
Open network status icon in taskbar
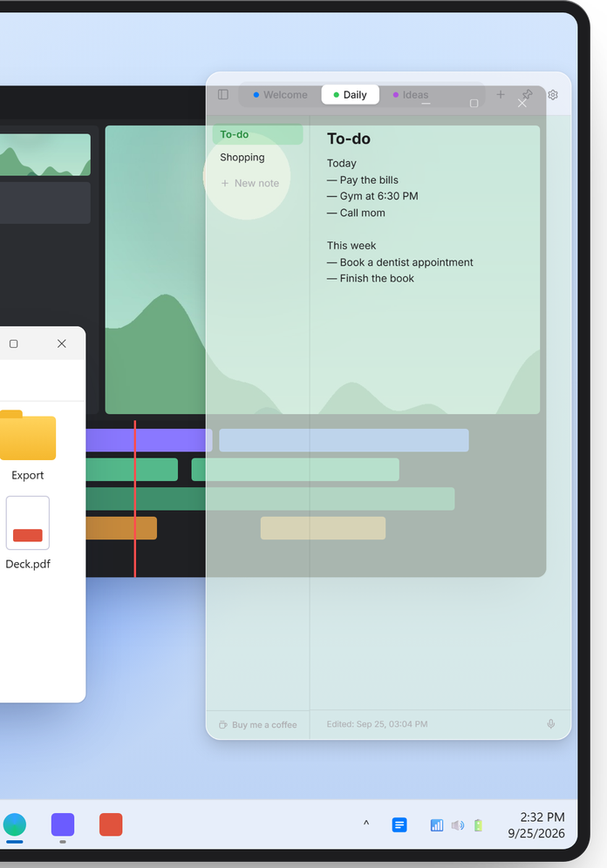pos(436,825)
